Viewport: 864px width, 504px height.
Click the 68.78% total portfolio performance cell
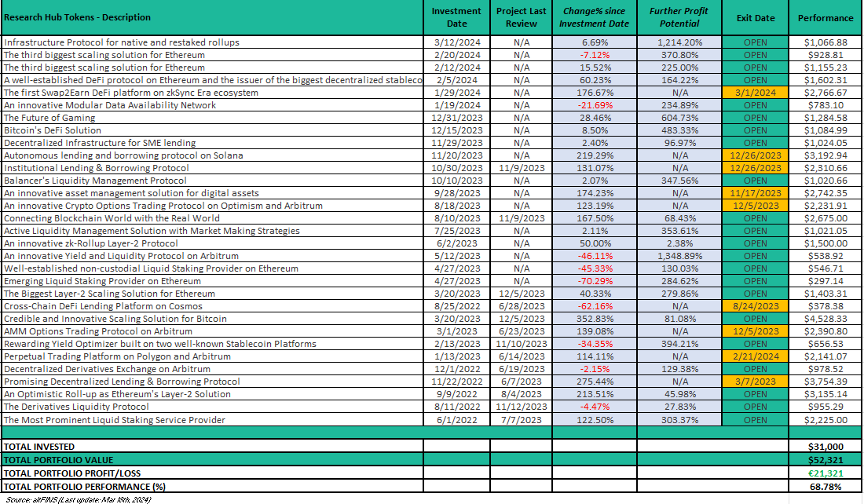(x=825, y=487)
